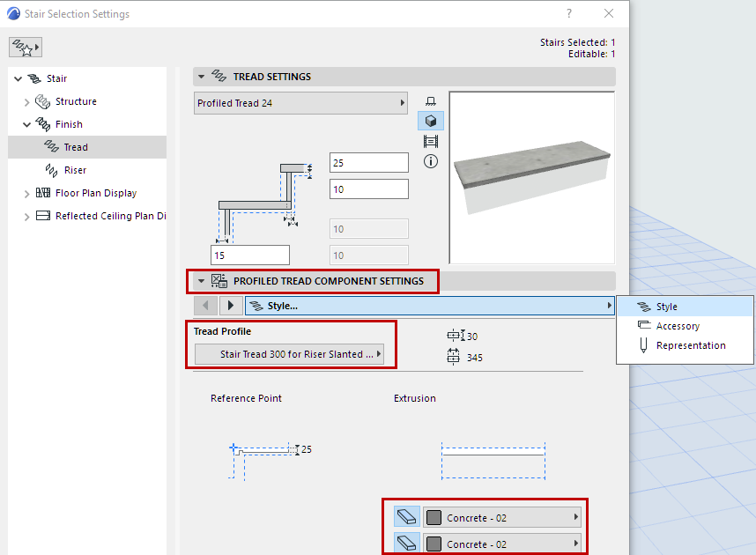756x555 pixels.
Task: Click the profile width icon next to 345
Action: click(453, 357)
